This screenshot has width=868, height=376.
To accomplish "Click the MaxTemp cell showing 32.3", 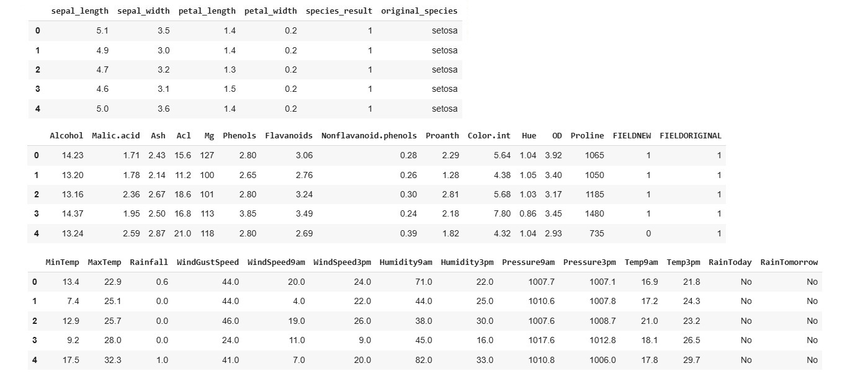I will coord(112,360).
